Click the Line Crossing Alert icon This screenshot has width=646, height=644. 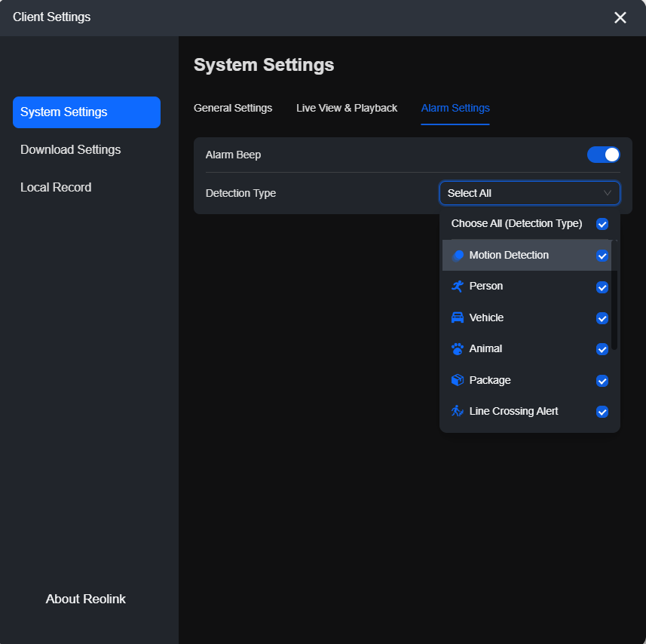tap(458, 411)
